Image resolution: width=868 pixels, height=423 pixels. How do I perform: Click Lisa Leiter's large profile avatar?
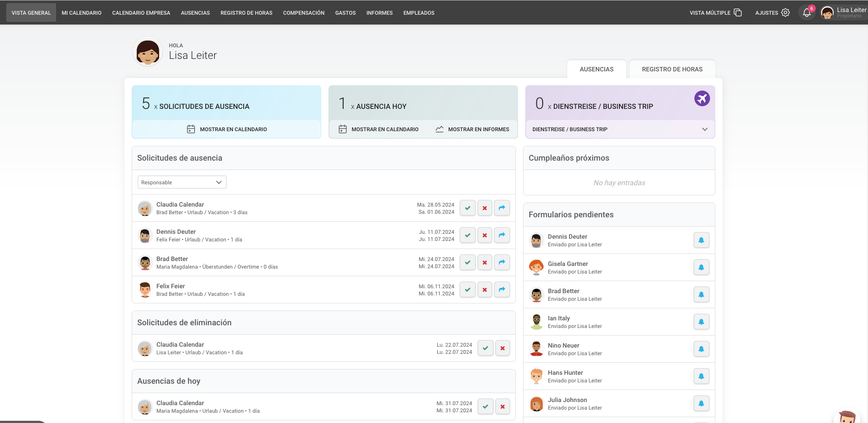(148, 52)
